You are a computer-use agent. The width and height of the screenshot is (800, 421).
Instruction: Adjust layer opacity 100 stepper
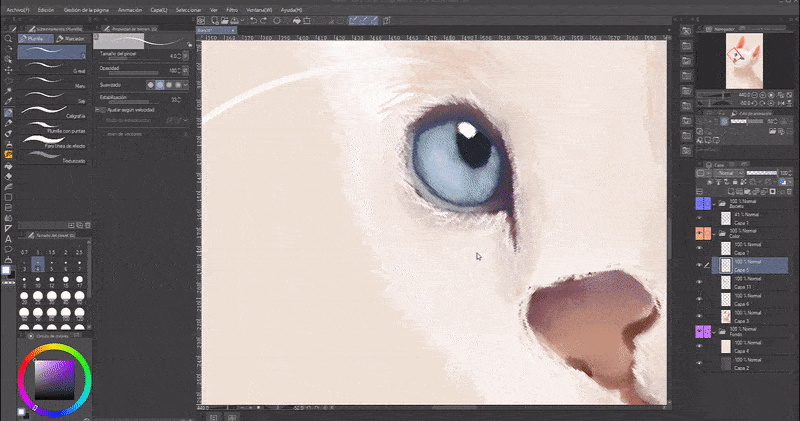coord(791,173)
